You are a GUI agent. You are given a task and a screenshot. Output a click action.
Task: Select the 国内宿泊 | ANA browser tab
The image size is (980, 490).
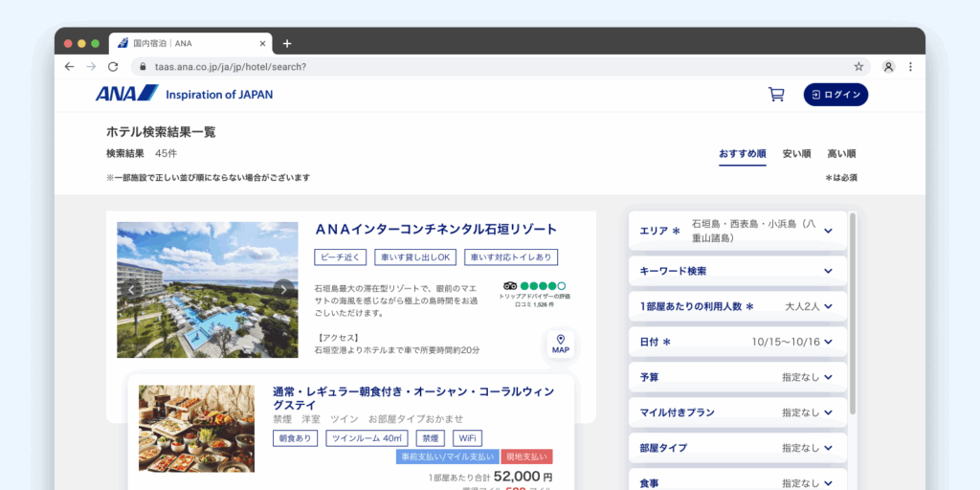click(190, 44)
